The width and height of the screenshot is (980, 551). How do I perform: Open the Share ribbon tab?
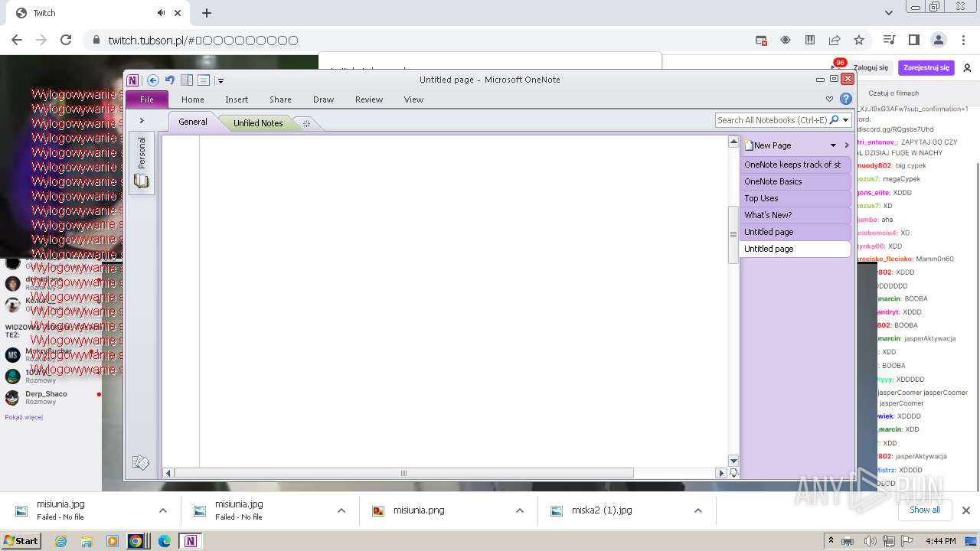pos(280,99)
